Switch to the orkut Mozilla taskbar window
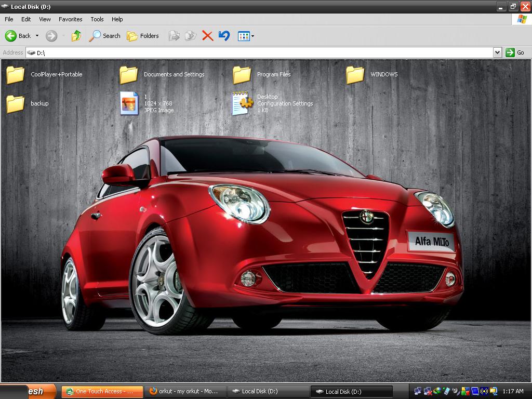Image resolution: width=532 pixels, height=399 pixels. [x=185, y=391]
